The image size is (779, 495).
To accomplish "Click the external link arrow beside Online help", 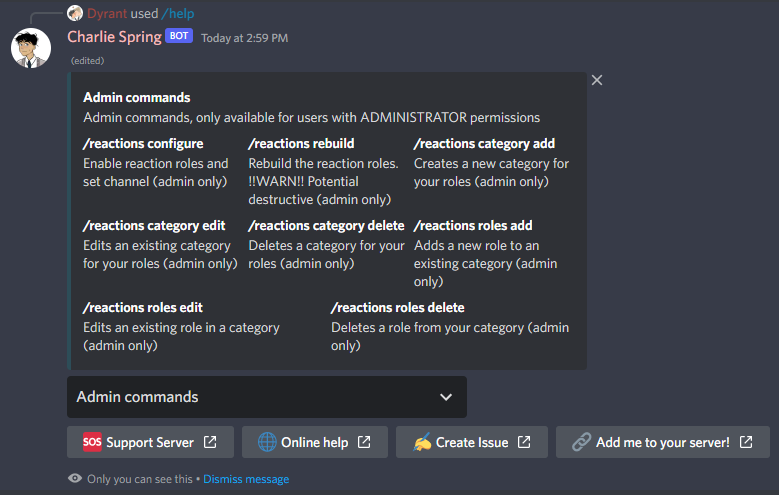I will click(364, 442).
